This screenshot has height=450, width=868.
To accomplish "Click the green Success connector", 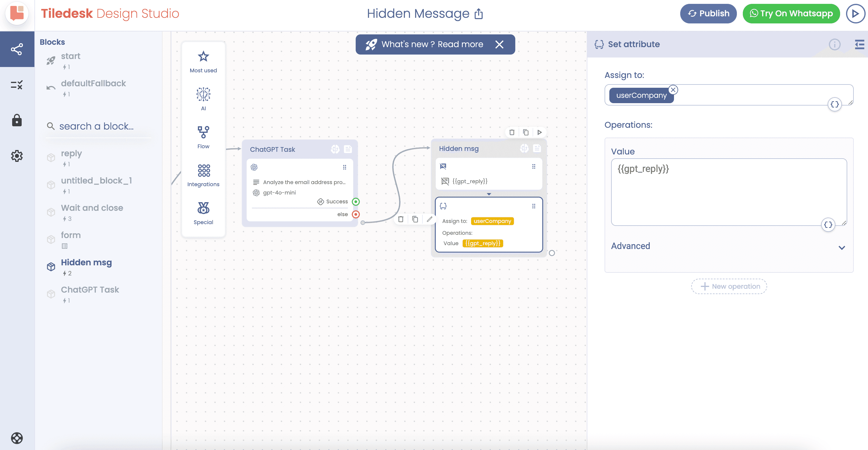I will pos(355,201).
